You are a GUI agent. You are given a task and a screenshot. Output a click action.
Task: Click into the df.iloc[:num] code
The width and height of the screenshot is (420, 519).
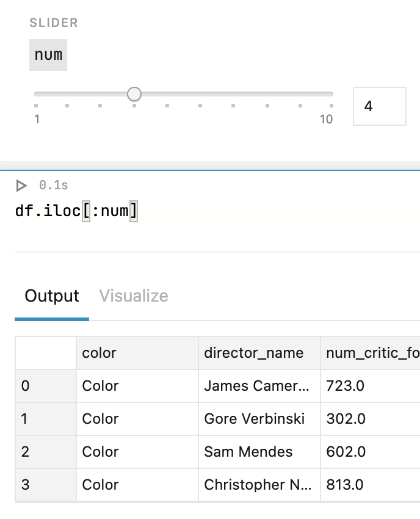coord(76,211)
